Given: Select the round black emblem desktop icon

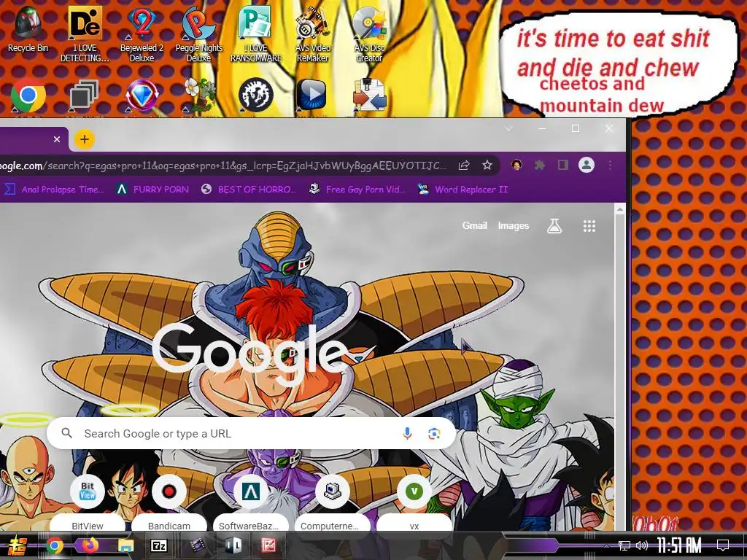Looking at the screenshot, I should [x=256, y=95].
